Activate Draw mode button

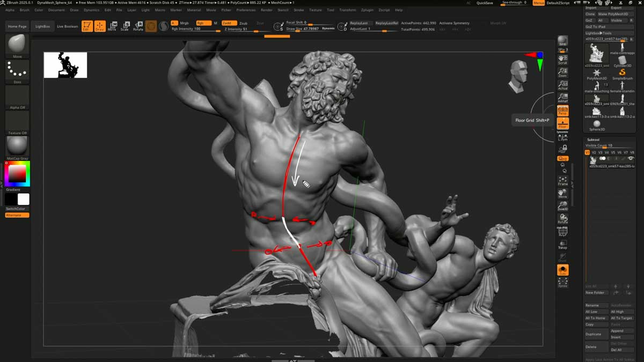coord(100,26)
